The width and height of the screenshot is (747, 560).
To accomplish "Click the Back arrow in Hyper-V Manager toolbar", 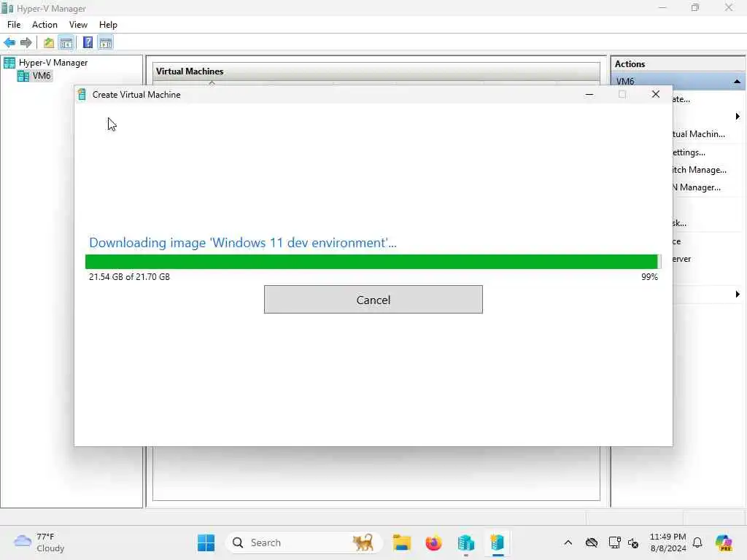I will [9, 43].
